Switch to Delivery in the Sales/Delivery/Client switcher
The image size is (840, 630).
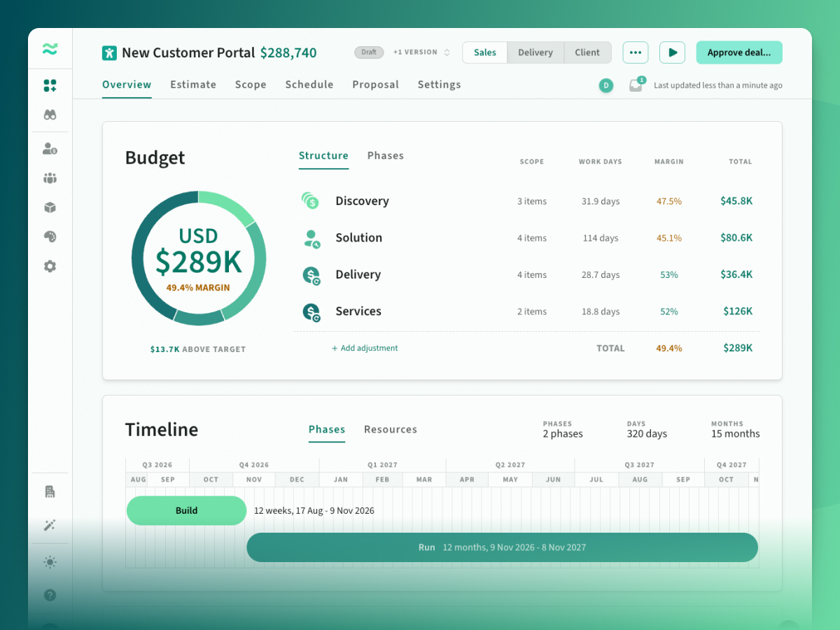click(535, 52)
